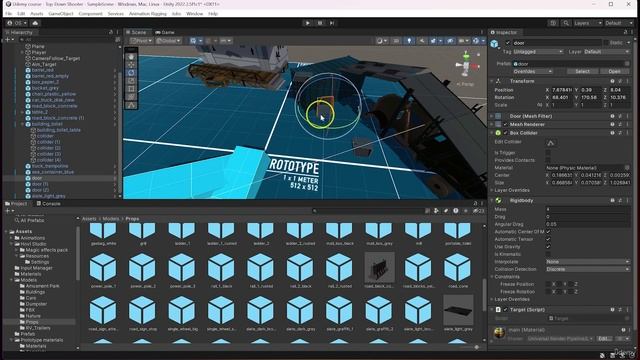Toggle door GameObject active checkbox

pyautogui.click(x=508, y=43)
